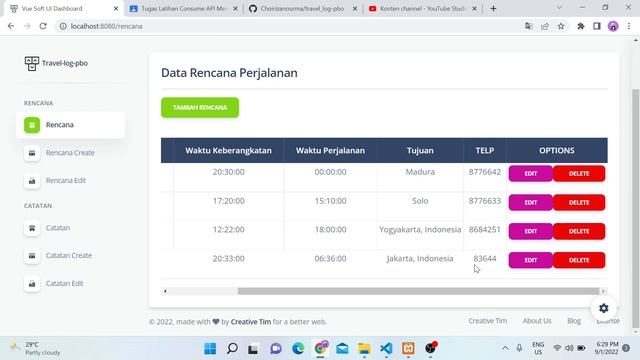This screenshot has width=640, height=360.
Task: Open Visual Studio Code from taskbar
Action: (386, 348)
